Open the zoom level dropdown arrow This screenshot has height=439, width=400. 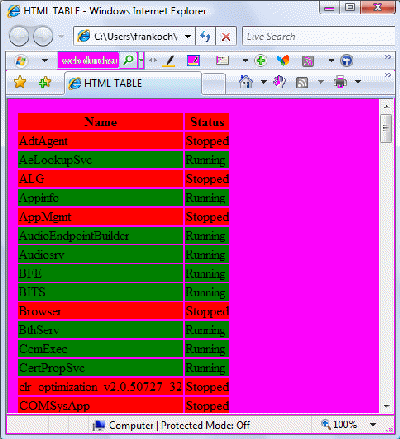(373, 424)
